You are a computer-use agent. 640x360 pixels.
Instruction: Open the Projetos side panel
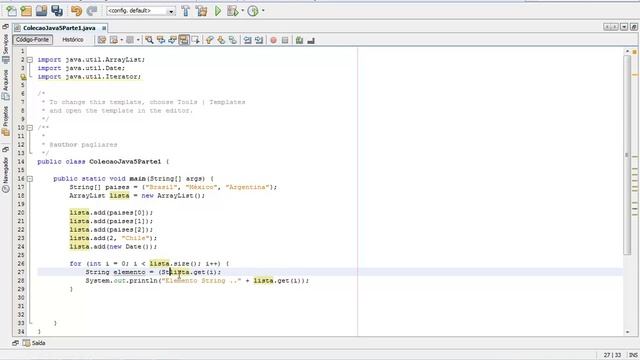pos(5,121)
